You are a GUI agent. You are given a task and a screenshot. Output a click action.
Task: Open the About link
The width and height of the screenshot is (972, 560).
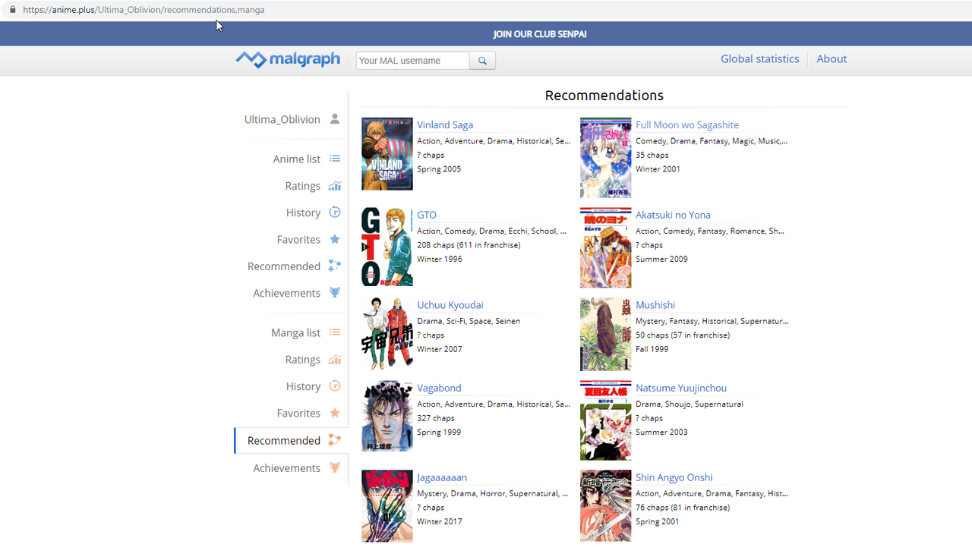tap(832, 58)
